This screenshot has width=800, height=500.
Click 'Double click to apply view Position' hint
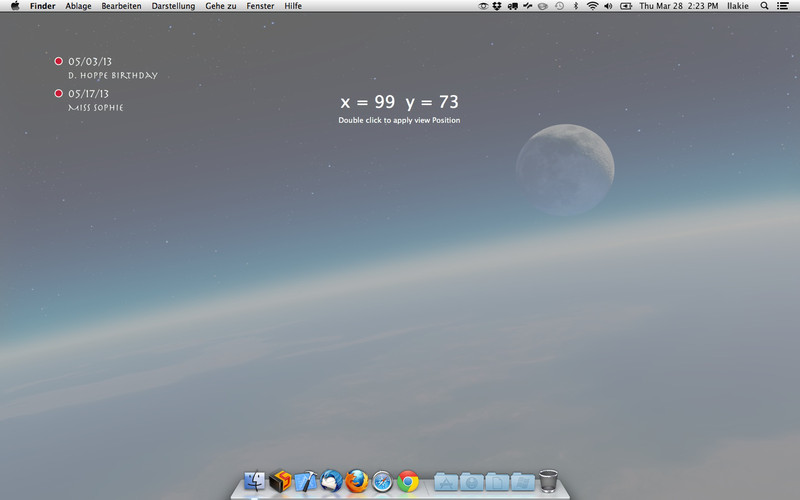pyautogui.click(x=399, y=120)
